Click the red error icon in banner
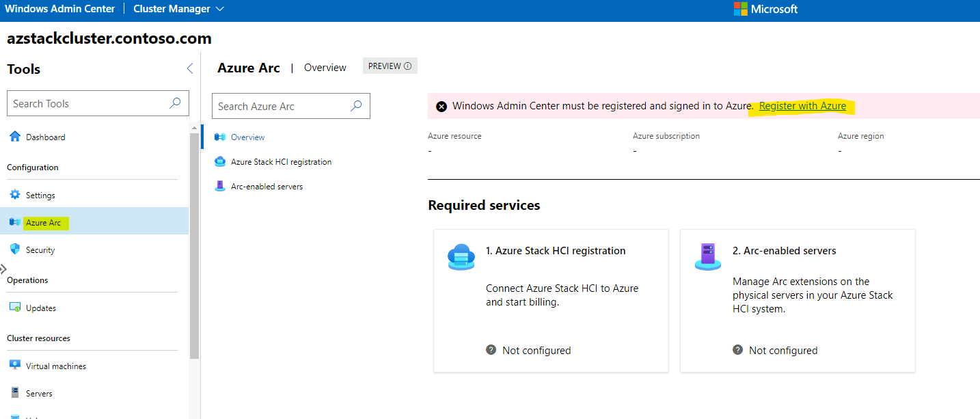This screenshot has height=419, width=980. [x=441, y=106]
